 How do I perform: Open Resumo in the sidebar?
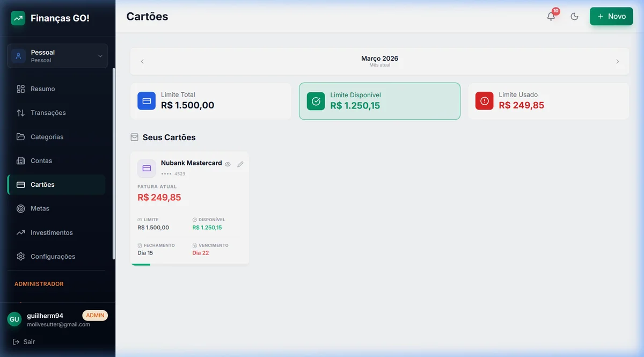click(x=42, y=89)
